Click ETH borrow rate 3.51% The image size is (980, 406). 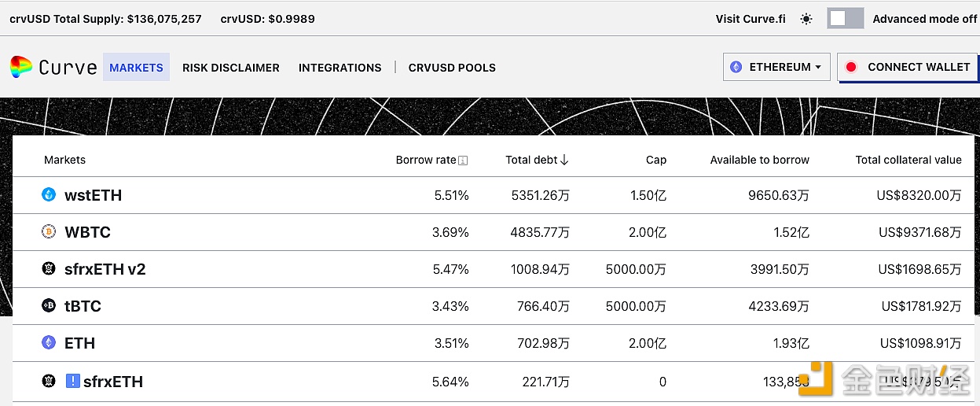tap(451, 343)
